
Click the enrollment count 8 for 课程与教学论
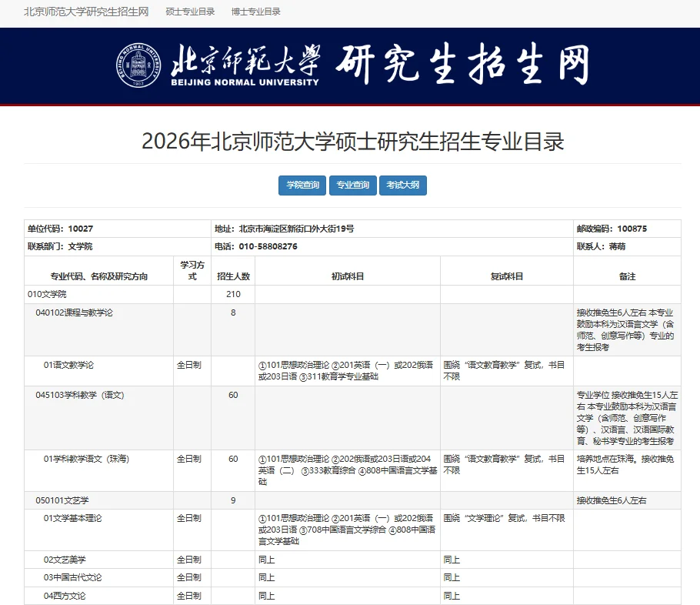233,313
